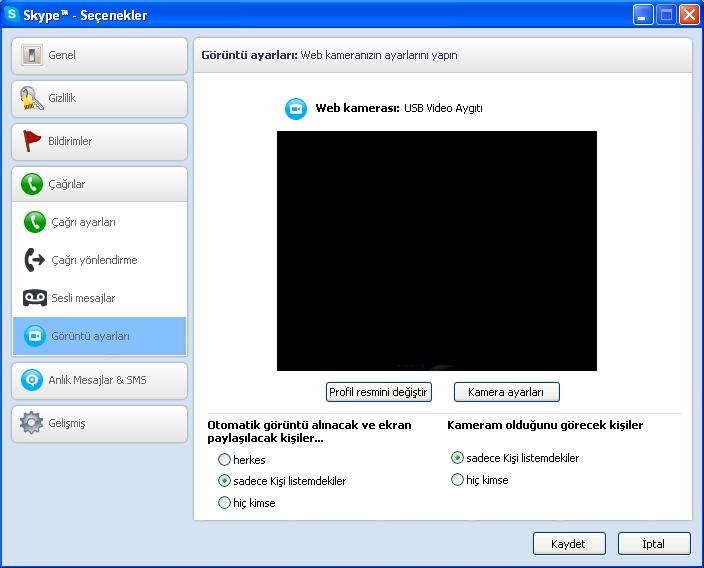Viewport: 704px width, 568px height.
Task: Click the Skype logo in the title bar
Action: pos(12,14)
